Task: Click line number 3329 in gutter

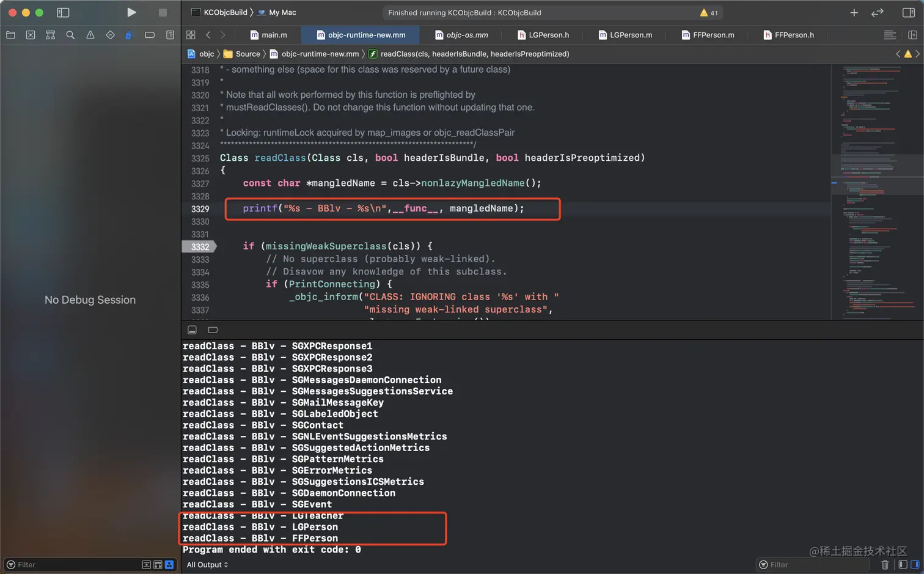Action: 200,209
